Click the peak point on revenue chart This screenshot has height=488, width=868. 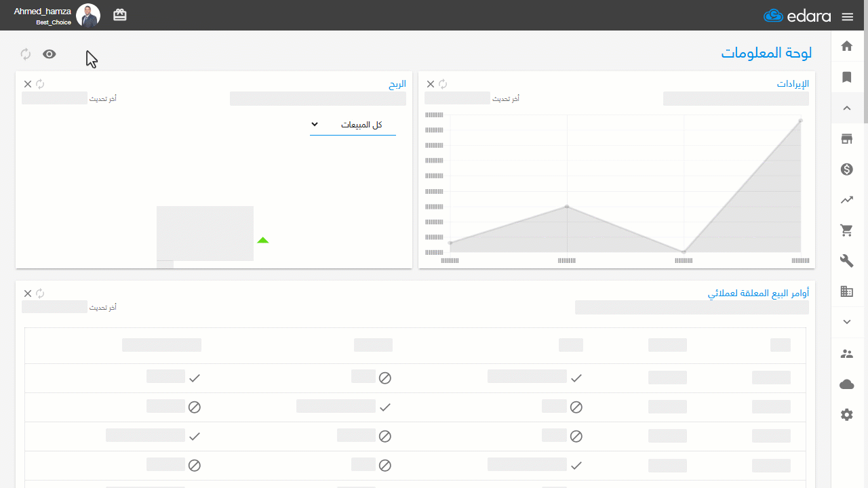click(800, 121)
